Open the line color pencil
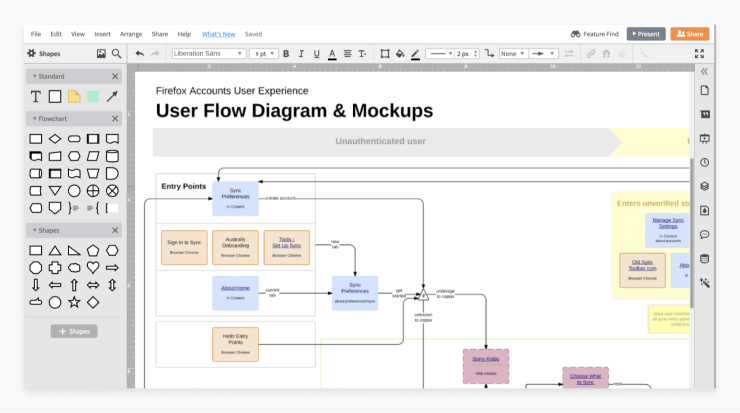 coord(415,54)
